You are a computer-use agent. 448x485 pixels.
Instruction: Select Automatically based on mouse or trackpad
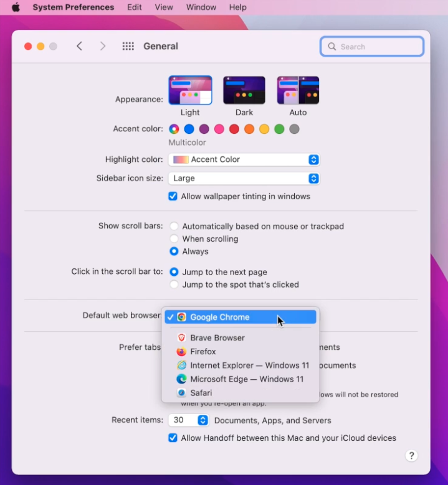click(174, 226)
